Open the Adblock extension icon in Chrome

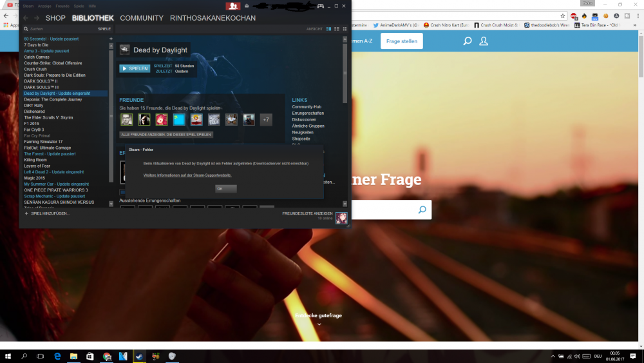574,16
